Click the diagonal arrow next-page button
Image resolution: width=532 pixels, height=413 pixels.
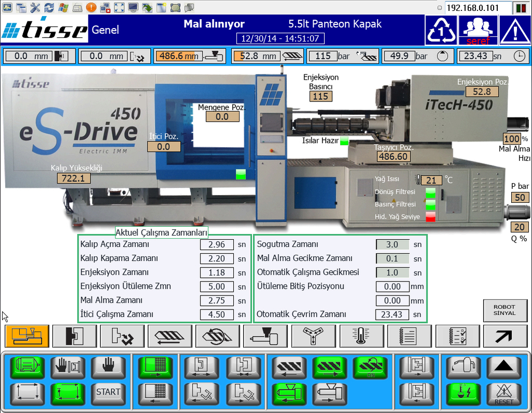(x=505, y=336)
